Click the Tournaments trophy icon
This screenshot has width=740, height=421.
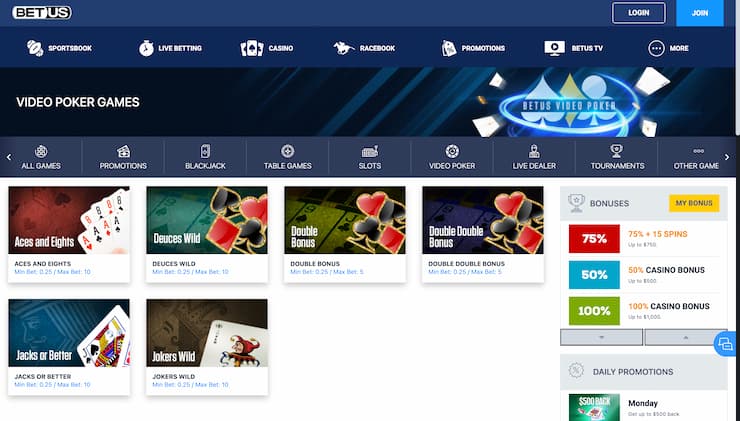(x=616, y=151)
